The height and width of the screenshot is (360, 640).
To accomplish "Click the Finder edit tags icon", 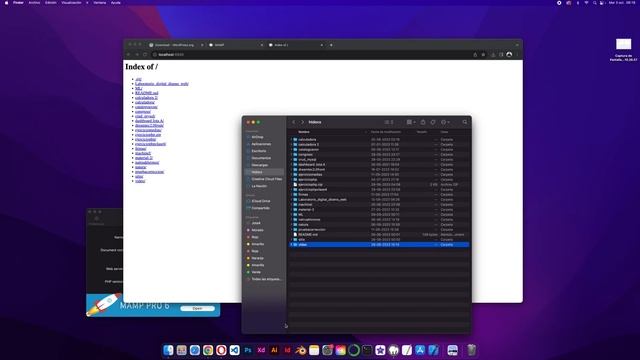I will point(433,122).
